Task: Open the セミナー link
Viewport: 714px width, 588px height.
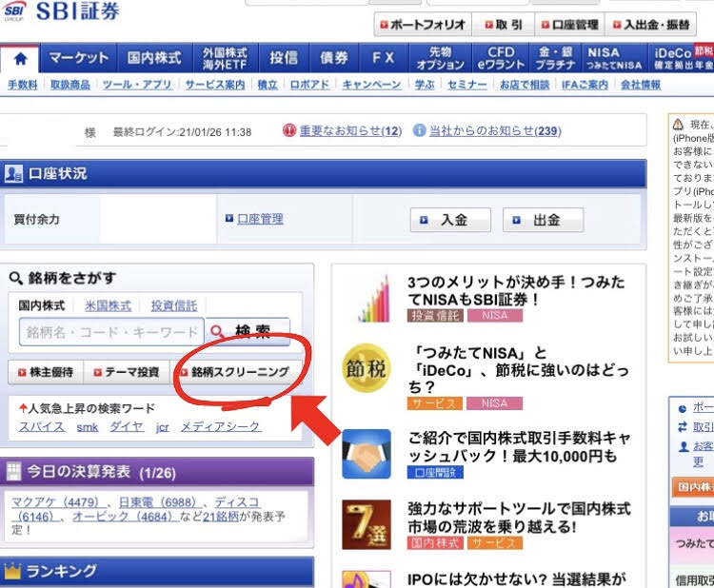Action: (466, 85)
